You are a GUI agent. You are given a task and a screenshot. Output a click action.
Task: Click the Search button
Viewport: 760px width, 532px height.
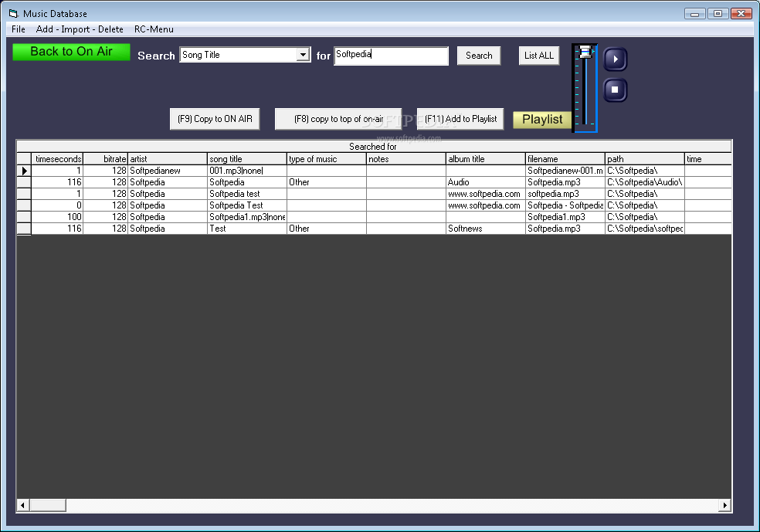pyautogui.click(x=479, y=56)
